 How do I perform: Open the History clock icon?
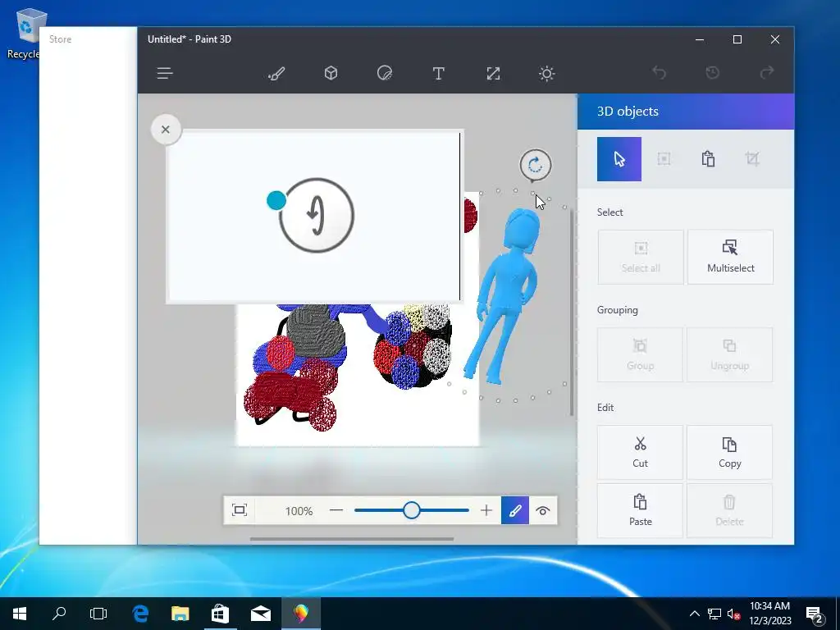point(713,72)
